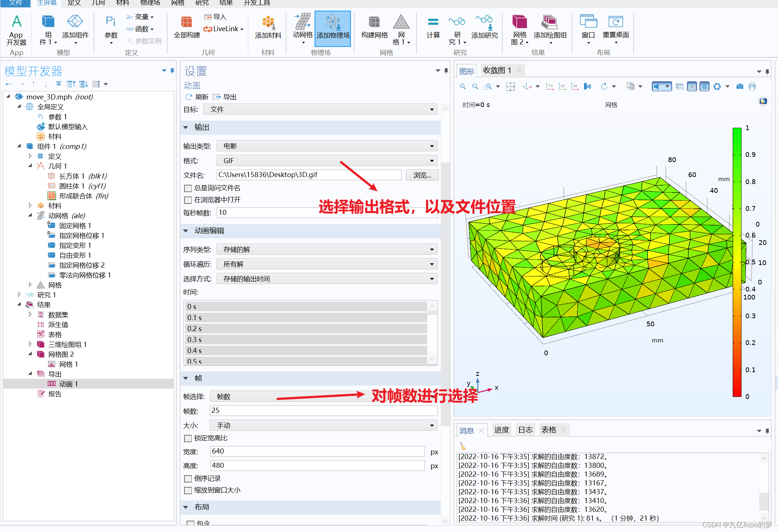Toggle the 锁定宽高比 checkbox

click(188, 439)
